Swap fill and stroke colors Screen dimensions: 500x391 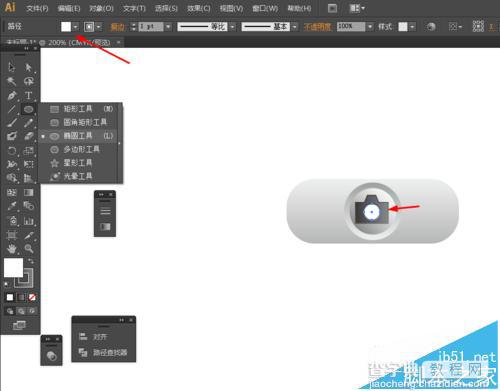31,261
